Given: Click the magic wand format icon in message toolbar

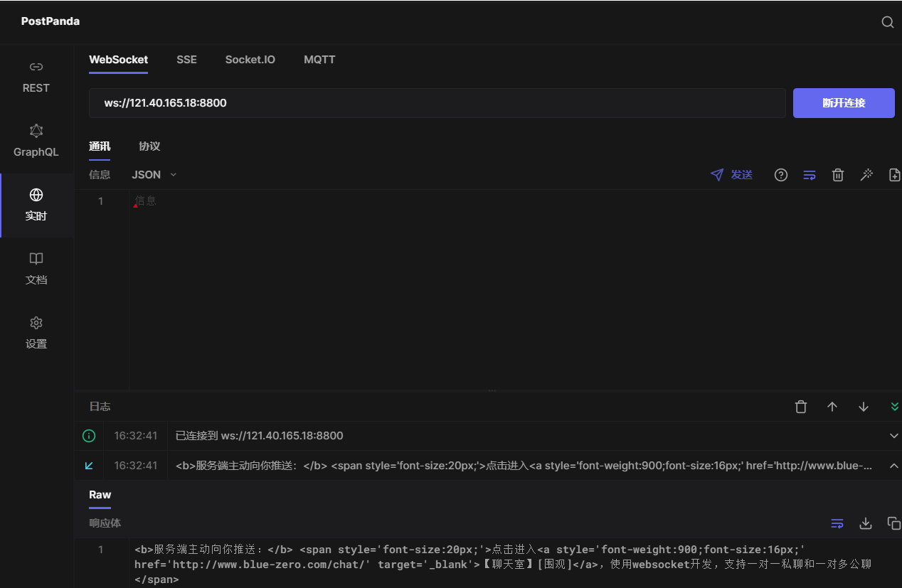Looking at the screenshot, I should click(866, 174).
